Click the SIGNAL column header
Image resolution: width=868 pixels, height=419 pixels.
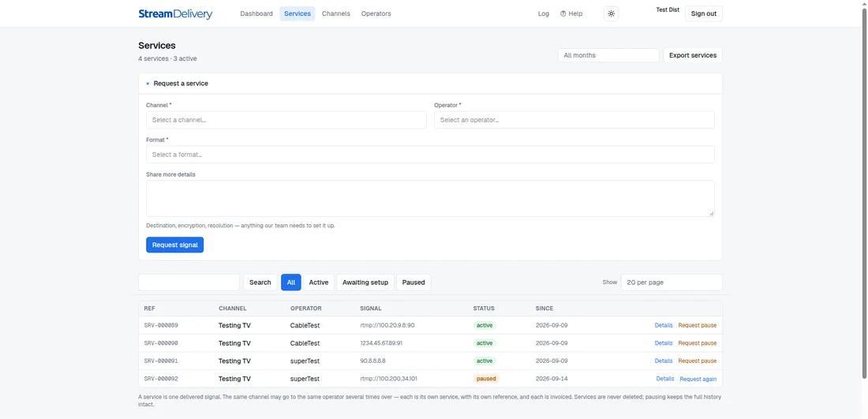(371, 309)
